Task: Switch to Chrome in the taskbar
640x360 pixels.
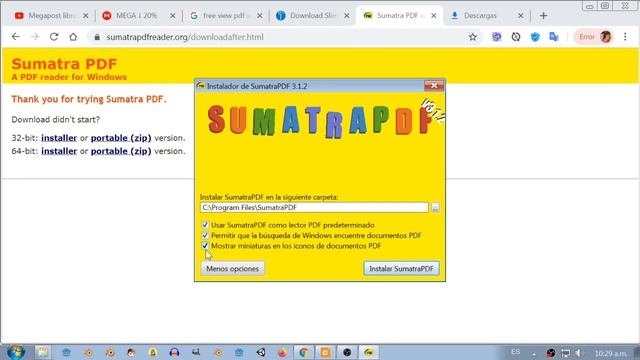Action: pyautogui.click(x=304, y=352)
